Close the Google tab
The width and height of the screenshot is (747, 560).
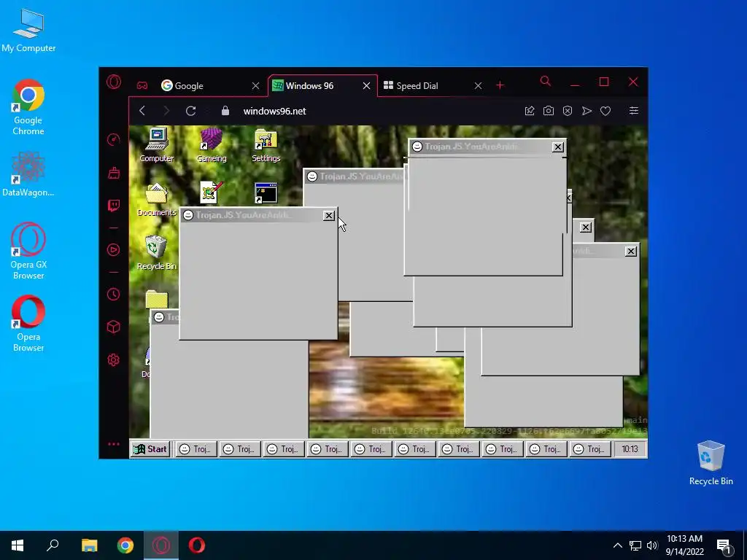[256, 86]
